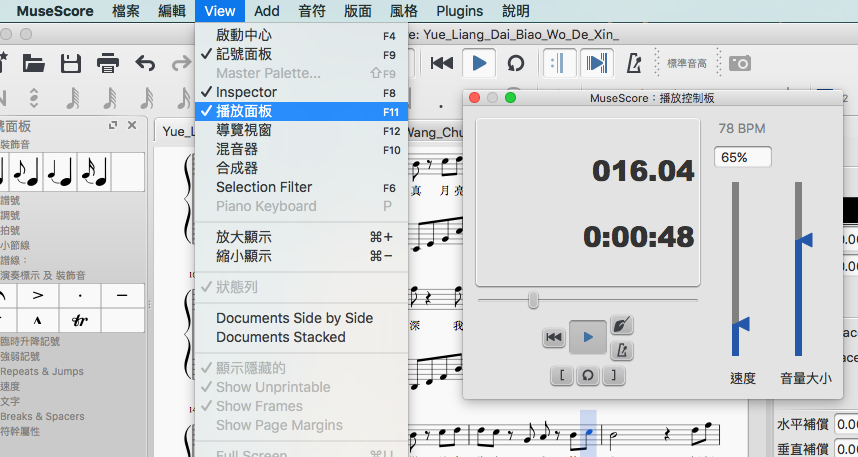
Task: Toggle the loop button in the play panel
Action: (x=588, y=376)
